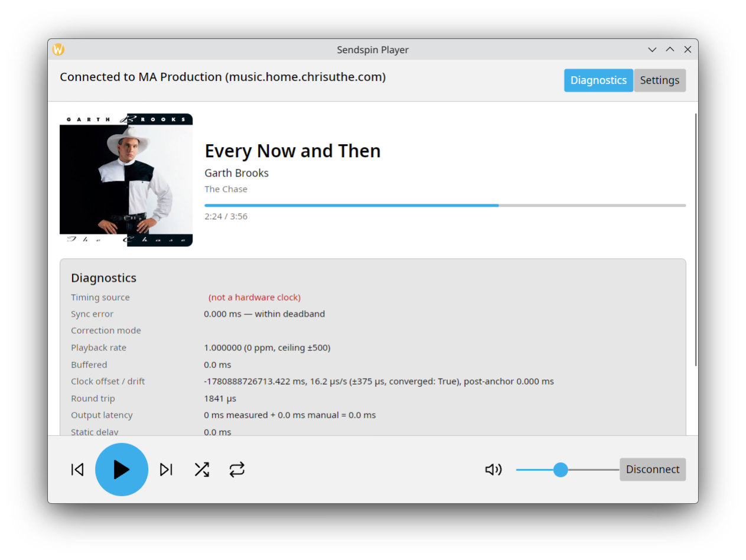Seek within the song progress bar
The width and height of the screenshot is (746, 560).
coord(445,205)
